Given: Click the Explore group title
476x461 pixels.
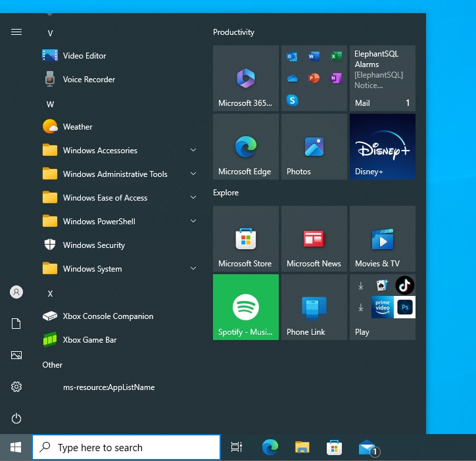Looking at the screenshot, I should (226, 193).
